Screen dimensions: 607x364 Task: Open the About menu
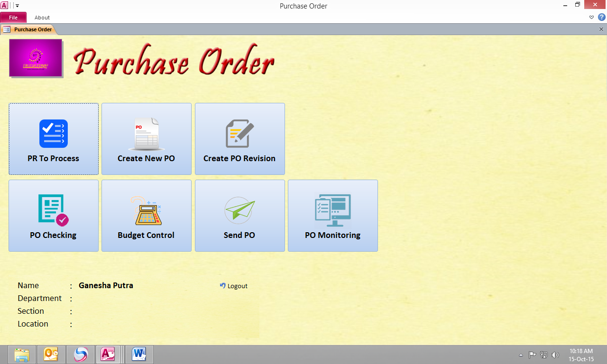(x=42, y=17)
